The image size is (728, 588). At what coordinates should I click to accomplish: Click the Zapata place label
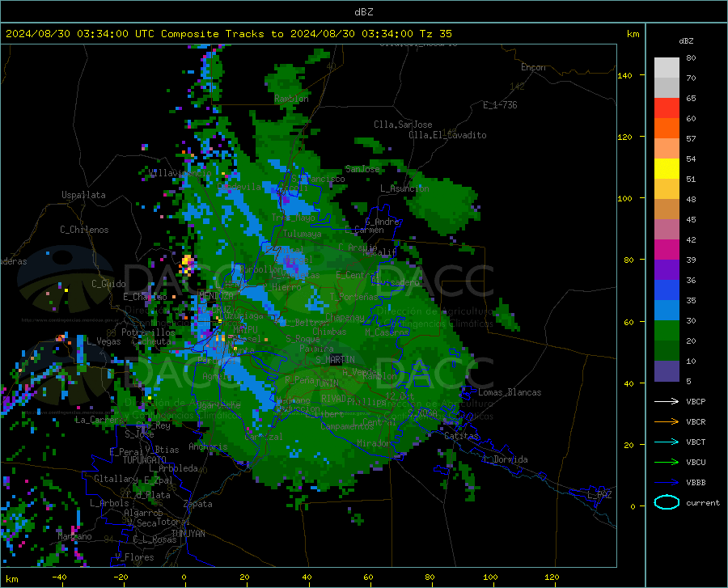coord(198,504)
